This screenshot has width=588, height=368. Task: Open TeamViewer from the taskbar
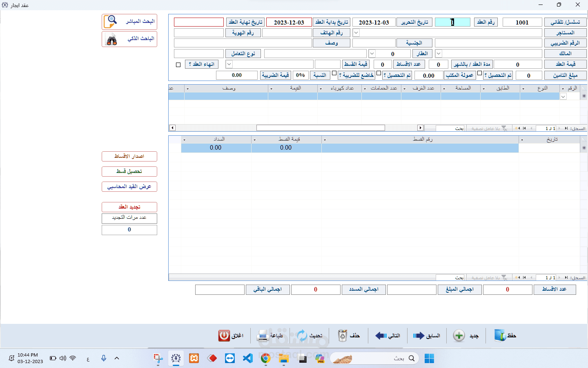coord(230,359)
